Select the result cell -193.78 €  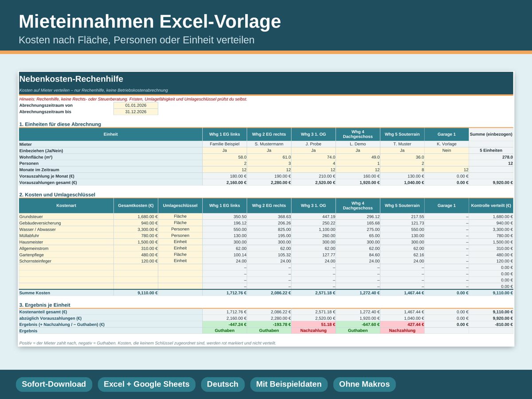[x=269, y=325]
